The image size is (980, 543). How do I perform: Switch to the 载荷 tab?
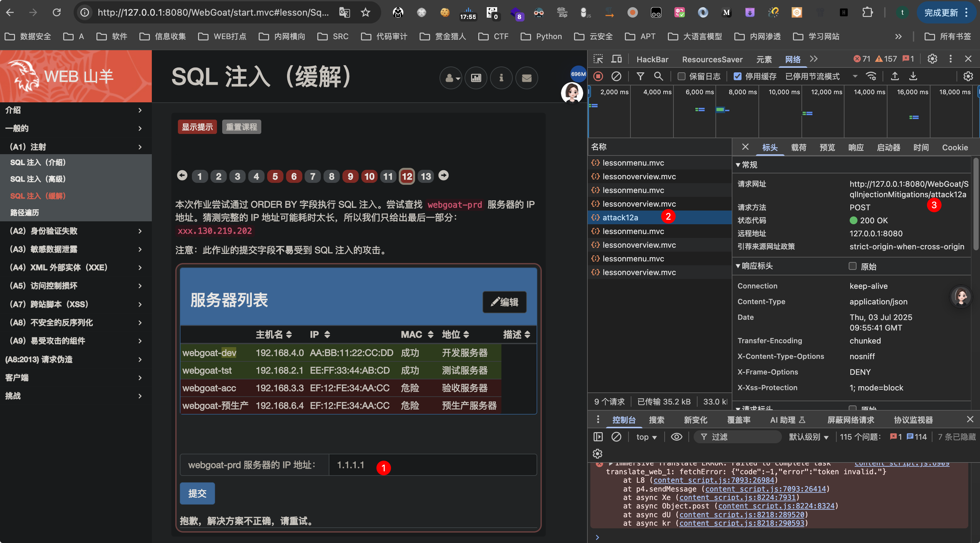(799, 148)
